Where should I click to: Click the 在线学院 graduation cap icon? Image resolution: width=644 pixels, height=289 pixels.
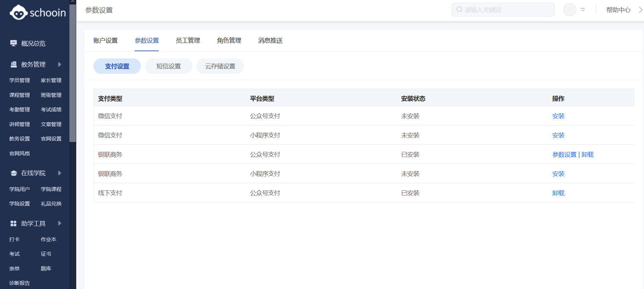coord(13,173)
